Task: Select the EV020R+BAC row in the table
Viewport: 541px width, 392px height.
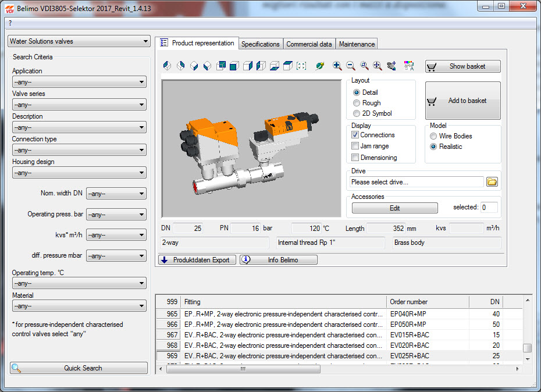Action: (409, 345)
